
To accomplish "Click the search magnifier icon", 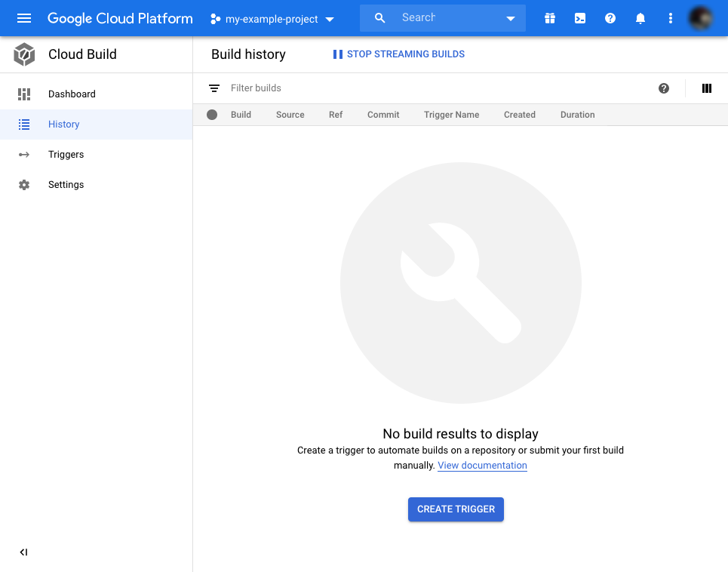I will click(x=379, y=18).
